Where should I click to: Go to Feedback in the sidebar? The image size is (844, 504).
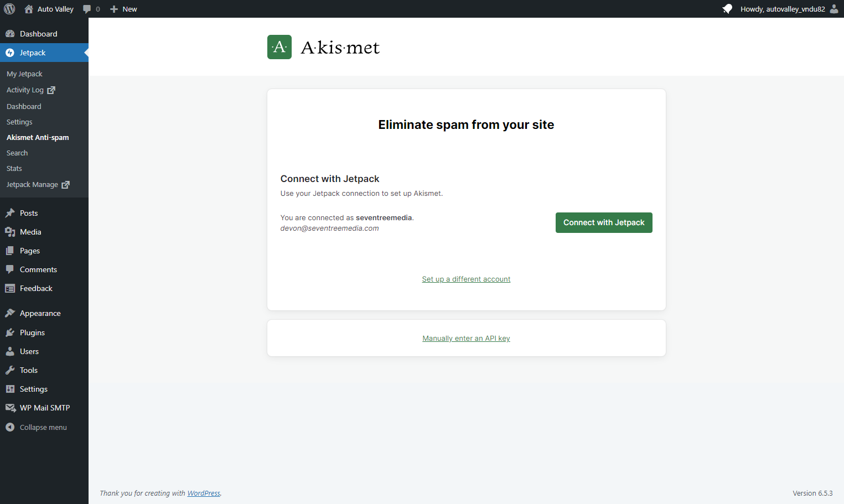tap(36, 288)
